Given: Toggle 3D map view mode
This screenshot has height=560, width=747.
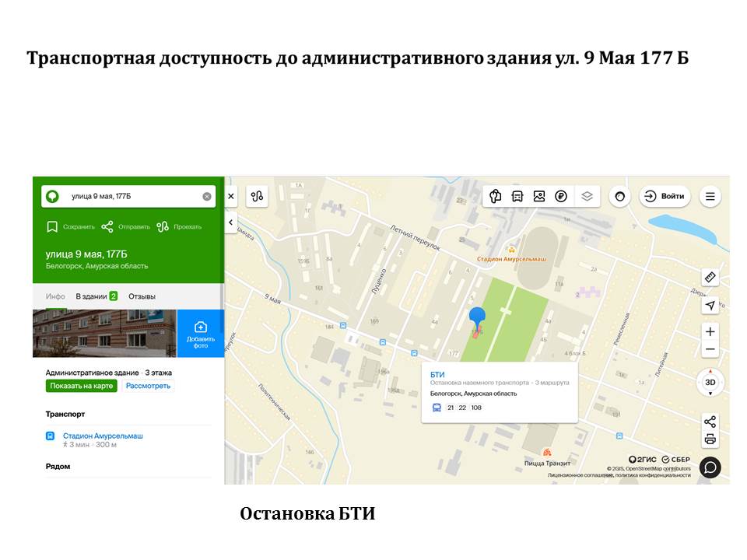Looking at the screenshot, I should pyautogui.click(x=710, y=383).
